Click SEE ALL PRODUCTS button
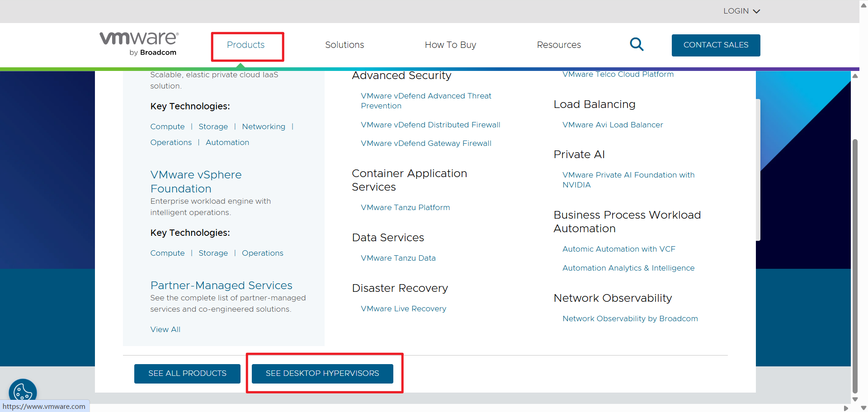This screenshot has height=412, width=868. (187, 374)
